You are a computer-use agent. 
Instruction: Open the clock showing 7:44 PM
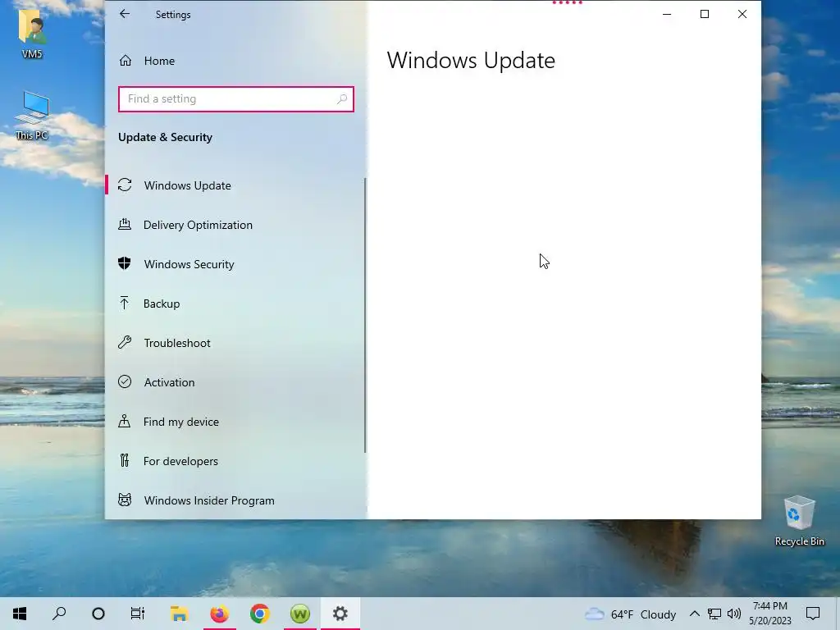coord(769,614)
